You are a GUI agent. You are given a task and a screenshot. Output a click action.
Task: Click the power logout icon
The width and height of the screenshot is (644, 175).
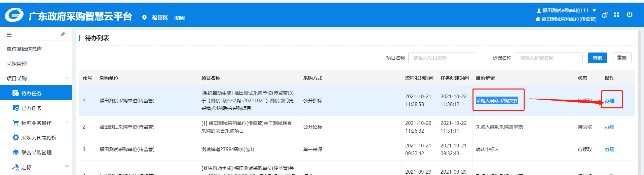click(630, 15)
